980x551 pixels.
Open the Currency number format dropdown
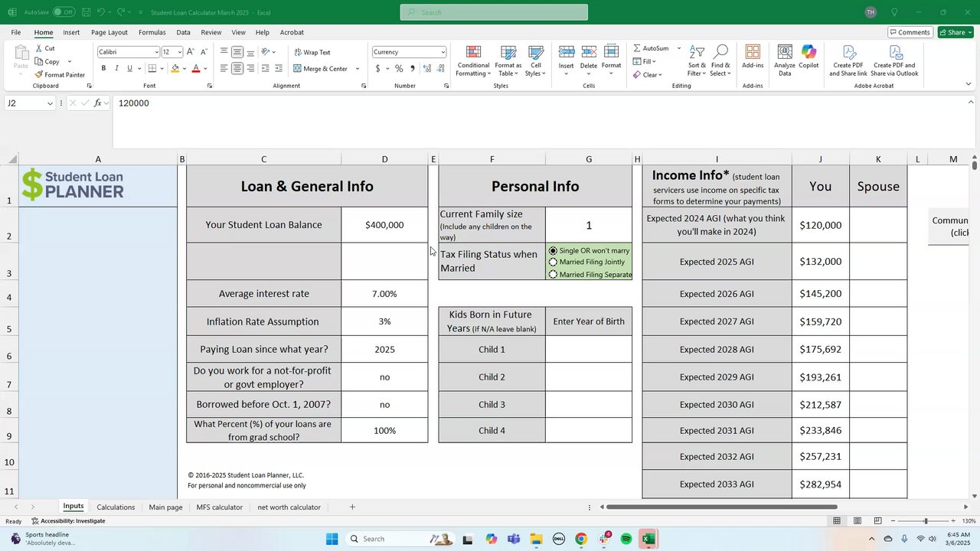[x=443, y=52]
